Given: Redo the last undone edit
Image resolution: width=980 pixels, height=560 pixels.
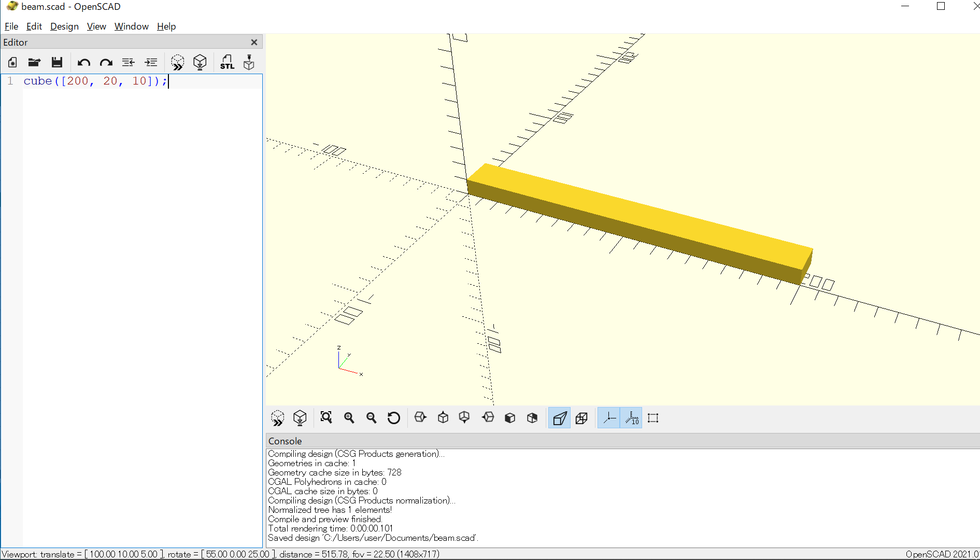Looking at the screenshot, I should pyautogui.click(x=106, y=63).
